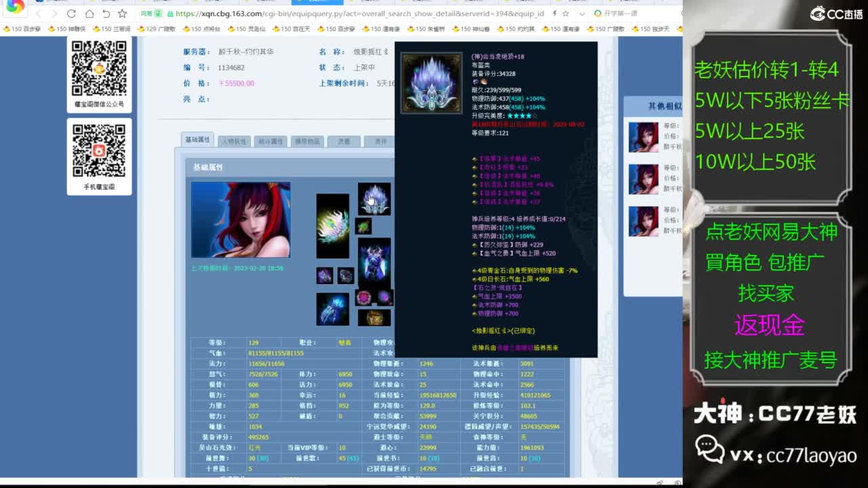Click the equipment score value 495265
The width and height of the screenshot is (868, 488).
point(258,437)
